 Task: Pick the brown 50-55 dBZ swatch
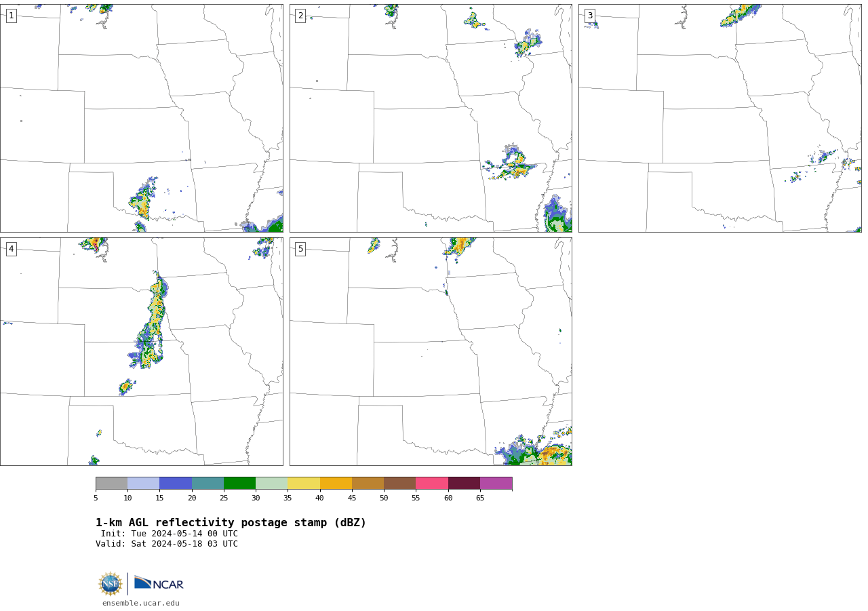[400, 484]
